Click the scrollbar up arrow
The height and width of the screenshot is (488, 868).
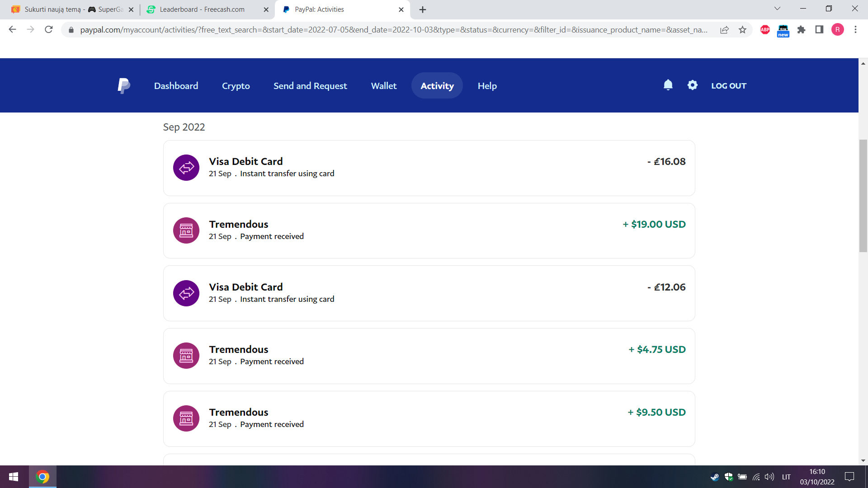pyautogui.click(x=863, y=63)
